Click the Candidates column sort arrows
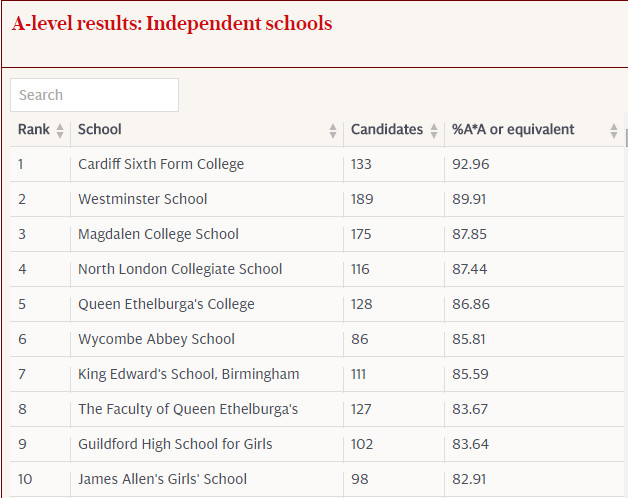Viewport: 628px width, 498px height. [434, 131]
